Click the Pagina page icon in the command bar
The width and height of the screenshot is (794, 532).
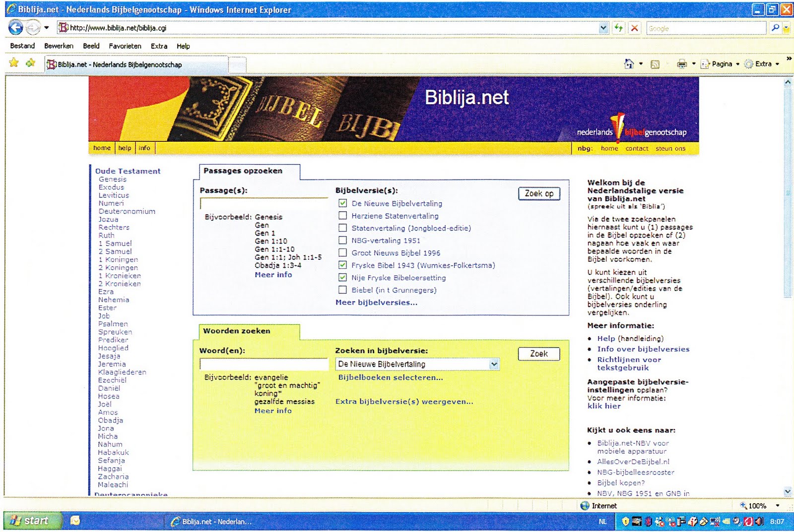point(705,64)
